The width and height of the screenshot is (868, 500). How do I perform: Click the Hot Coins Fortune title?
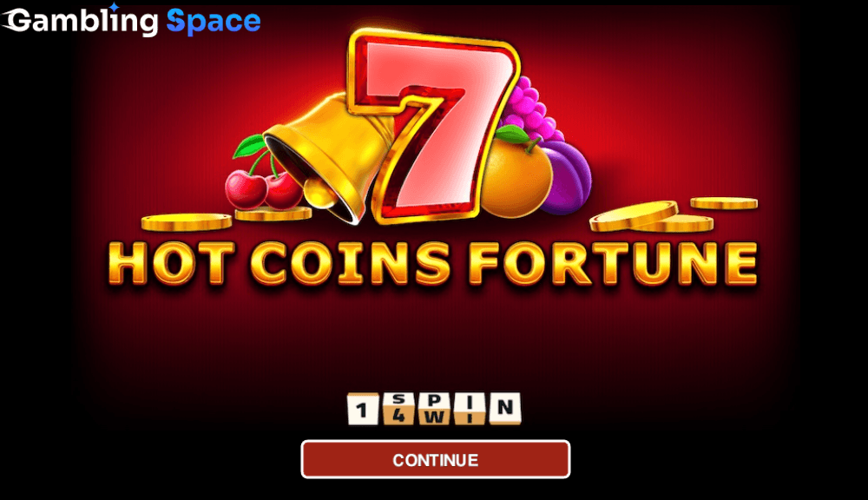click(433, 263)
